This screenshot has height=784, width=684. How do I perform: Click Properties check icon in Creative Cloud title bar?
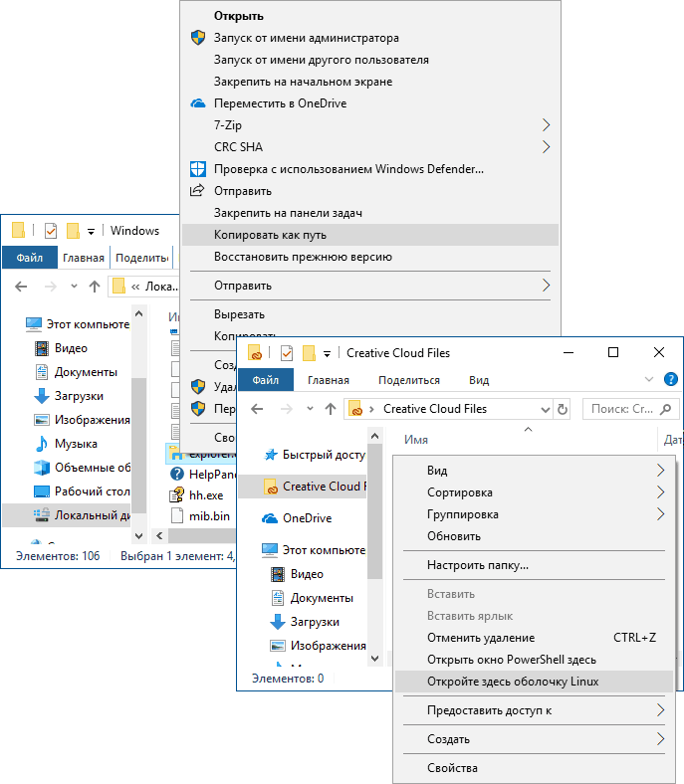286,353
